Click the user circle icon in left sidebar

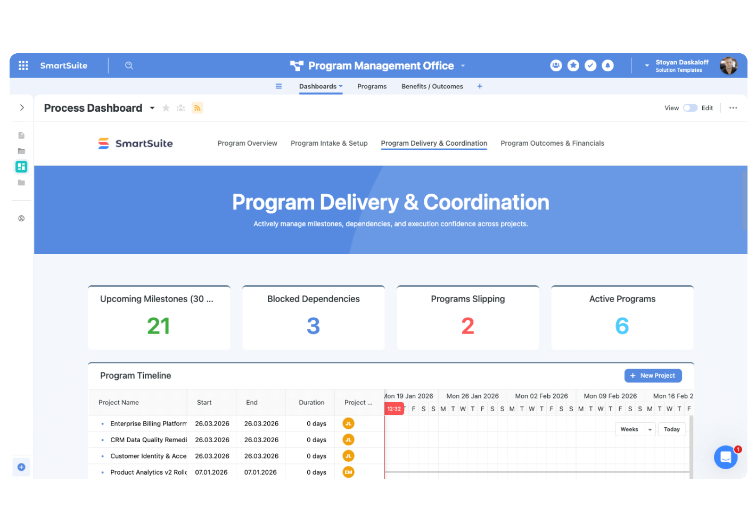(21, 218)
